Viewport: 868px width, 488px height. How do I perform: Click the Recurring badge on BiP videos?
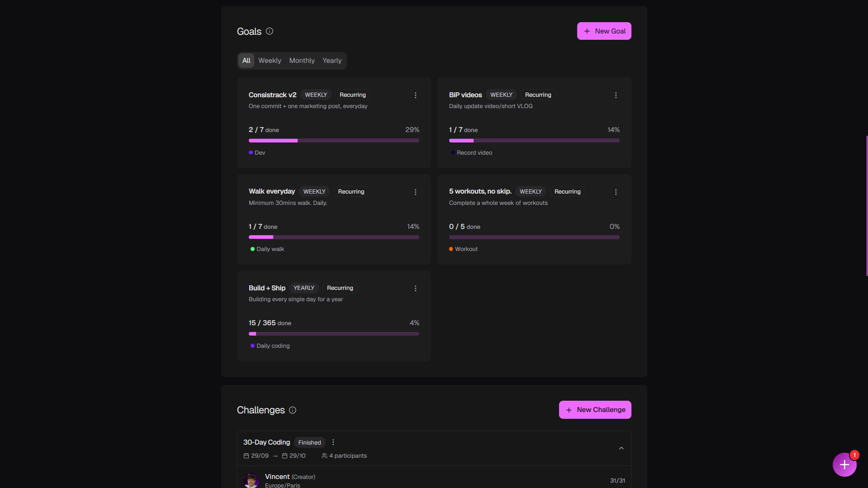pos(538,95)
